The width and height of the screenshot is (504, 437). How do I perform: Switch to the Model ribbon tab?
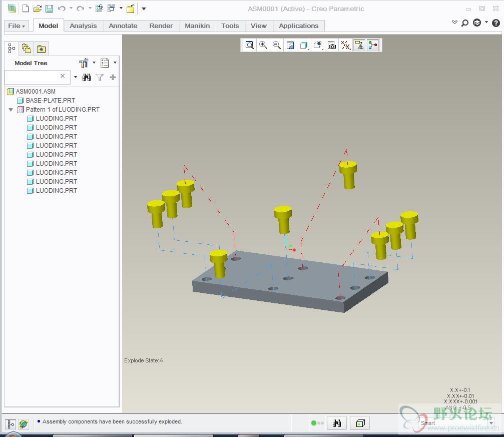click(48, 26)
